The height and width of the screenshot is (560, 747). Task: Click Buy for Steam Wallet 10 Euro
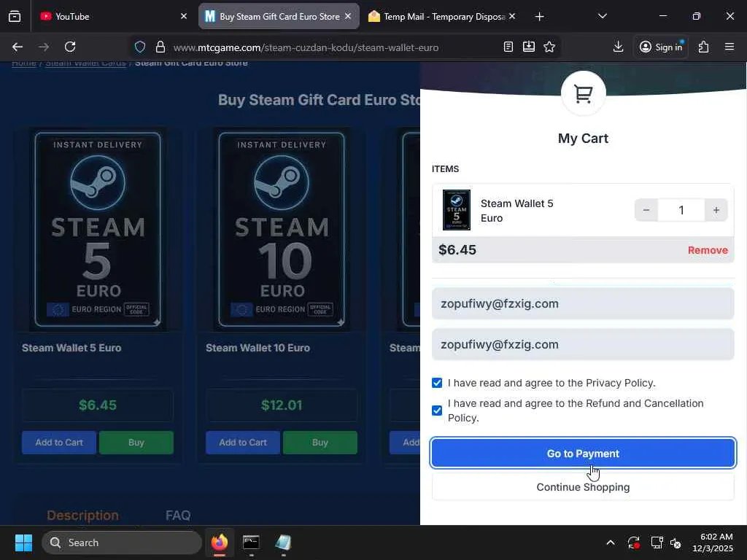[320, 443]
